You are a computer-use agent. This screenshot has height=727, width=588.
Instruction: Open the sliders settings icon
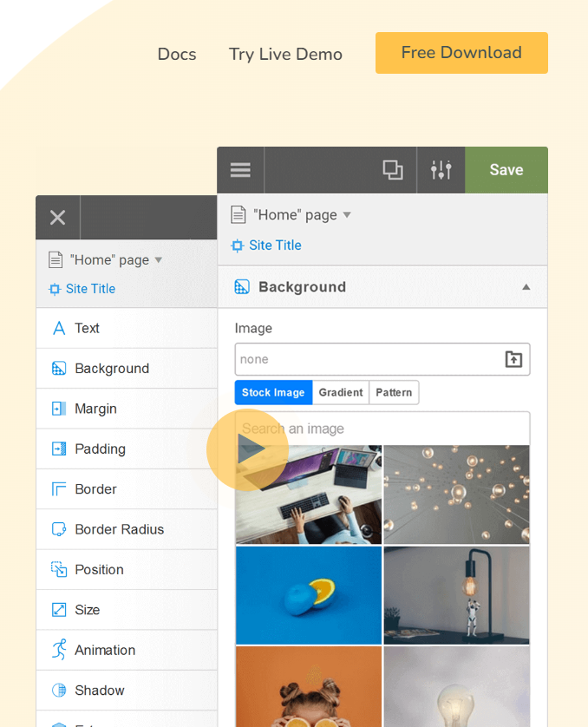[x=441, y=170]
